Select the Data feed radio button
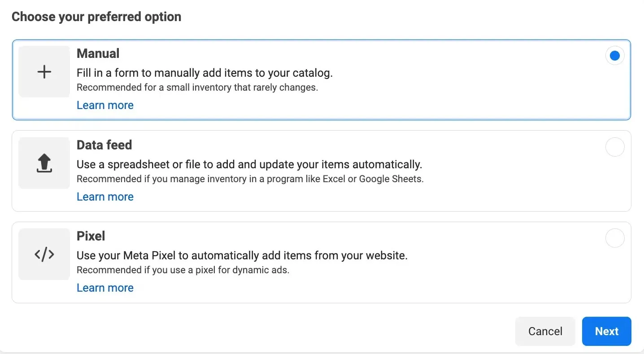Screen dimensions: 644x354 click(615, 147)
